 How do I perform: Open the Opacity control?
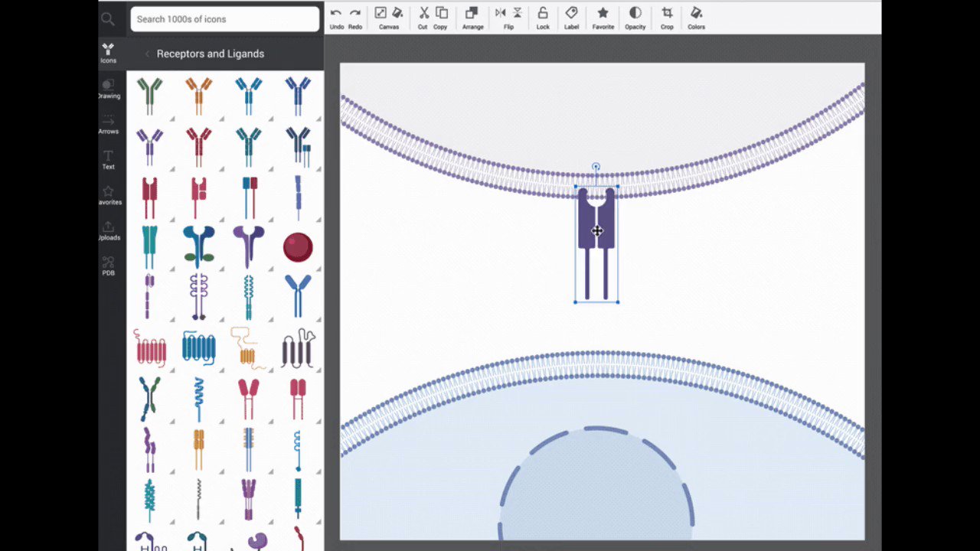(635, 18)
